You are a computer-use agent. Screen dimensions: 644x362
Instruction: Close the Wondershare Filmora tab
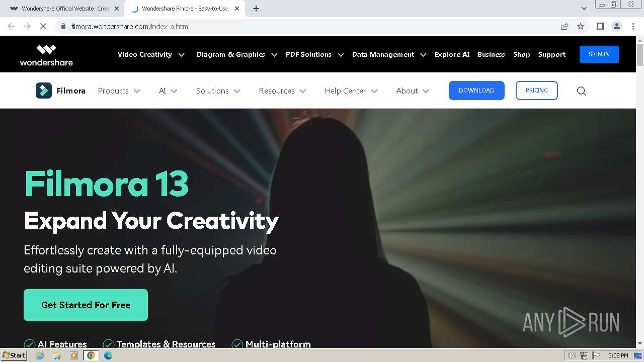pyautogui.click(x=237, y=9)
